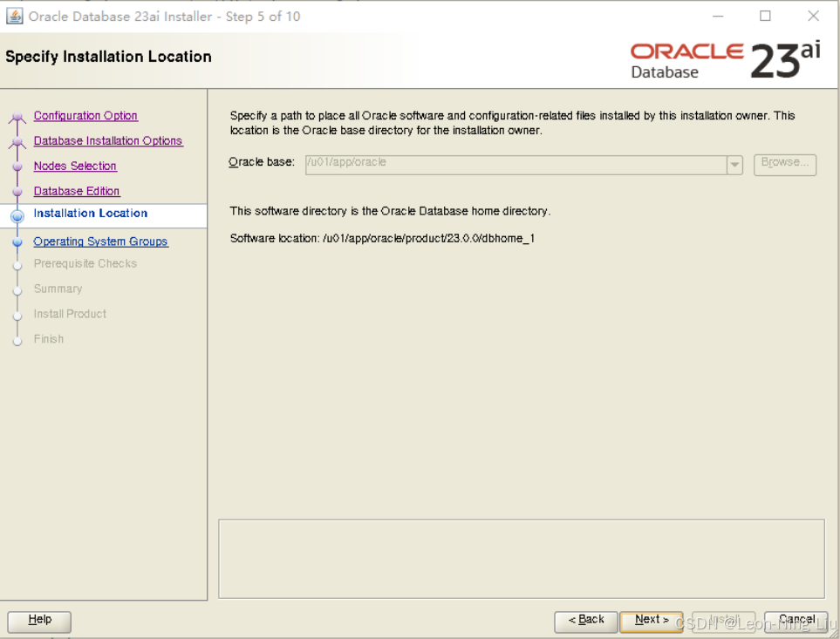Click the Summary step label
The width and height of the screenshot is (840, 639).
pos(58,289)
